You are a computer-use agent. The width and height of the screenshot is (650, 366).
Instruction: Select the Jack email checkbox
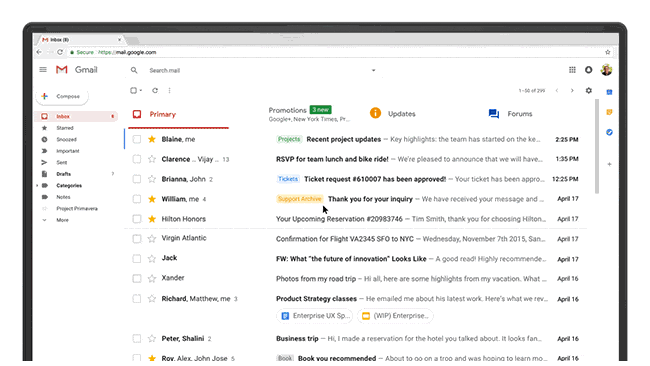pyautogui.click(x=136, y=259)
